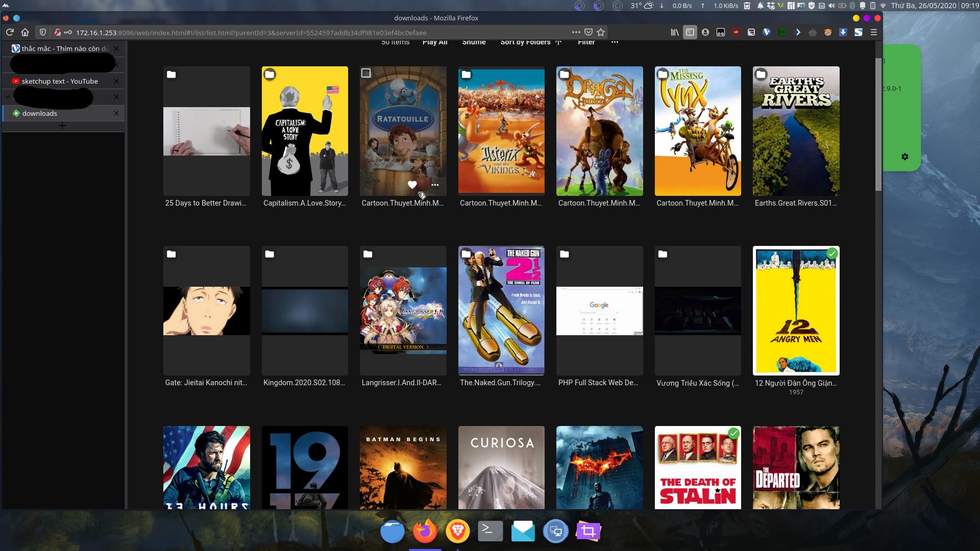Toggle watched checkmark on 12 Angry Men
This screenshot has height=551, width=980.
832,254
